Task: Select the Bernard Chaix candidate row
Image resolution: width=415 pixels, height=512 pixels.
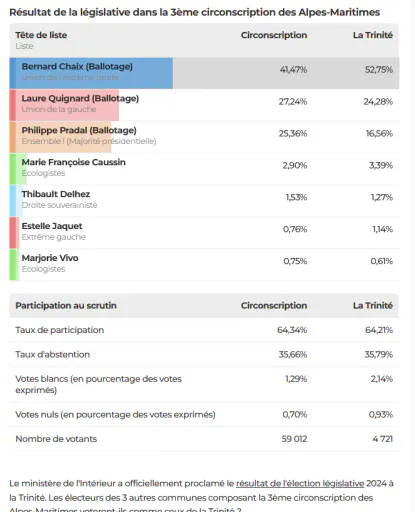Action: [204, 73]
